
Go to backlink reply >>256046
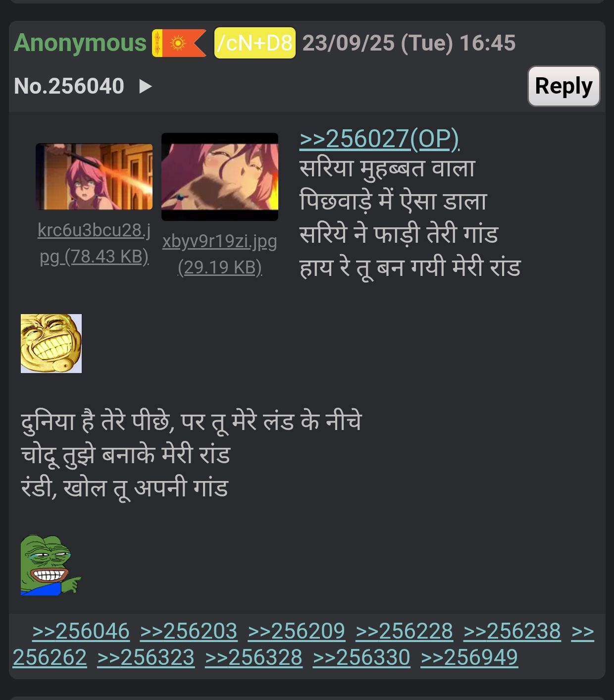click(81, 632)
